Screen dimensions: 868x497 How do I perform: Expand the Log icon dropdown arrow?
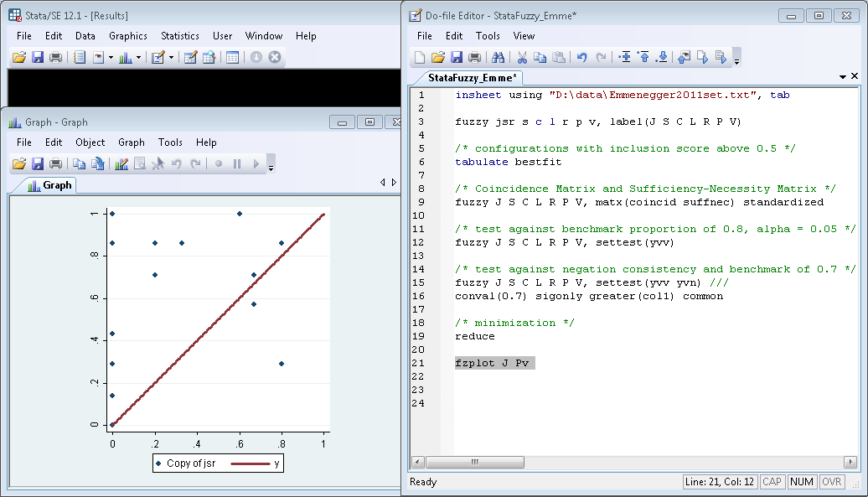(x=111, y=58)
